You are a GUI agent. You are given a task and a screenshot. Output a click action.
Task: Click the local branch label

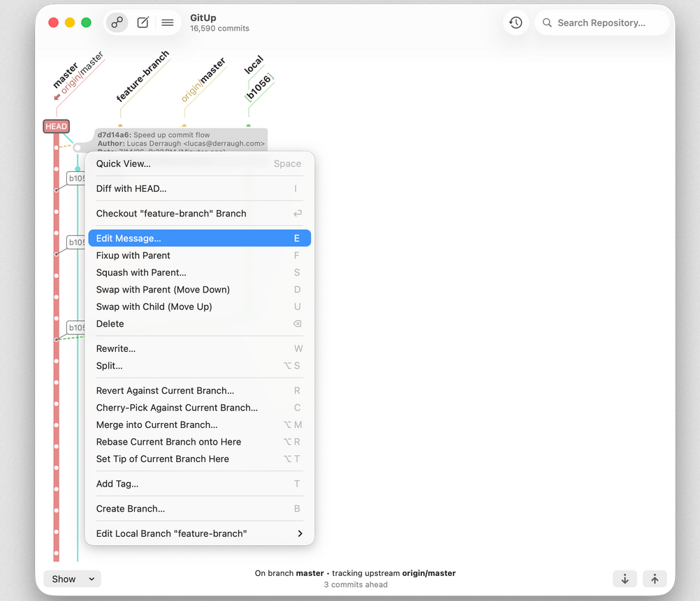(x=254, y=65)
